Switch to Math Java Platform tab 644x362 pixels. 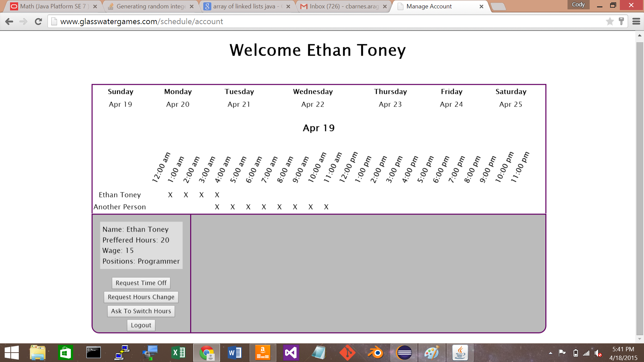(53, 6)
